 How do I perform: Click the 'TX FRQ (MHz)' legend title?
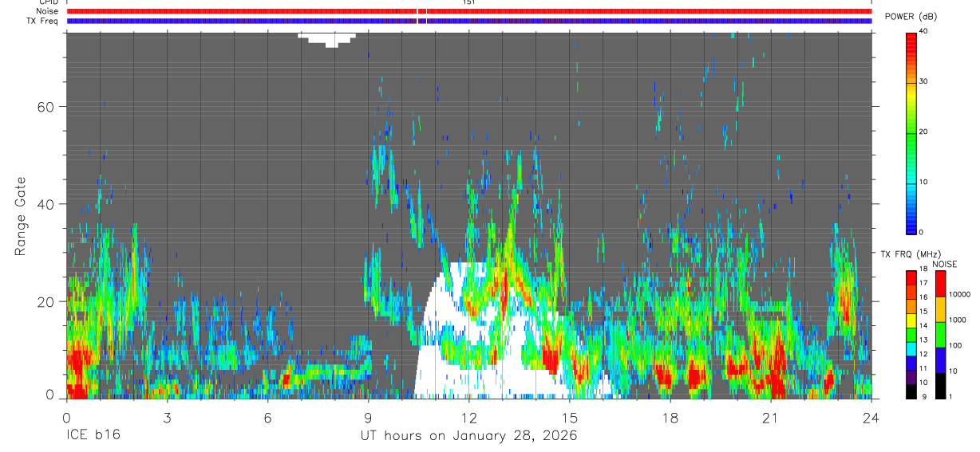909,254
